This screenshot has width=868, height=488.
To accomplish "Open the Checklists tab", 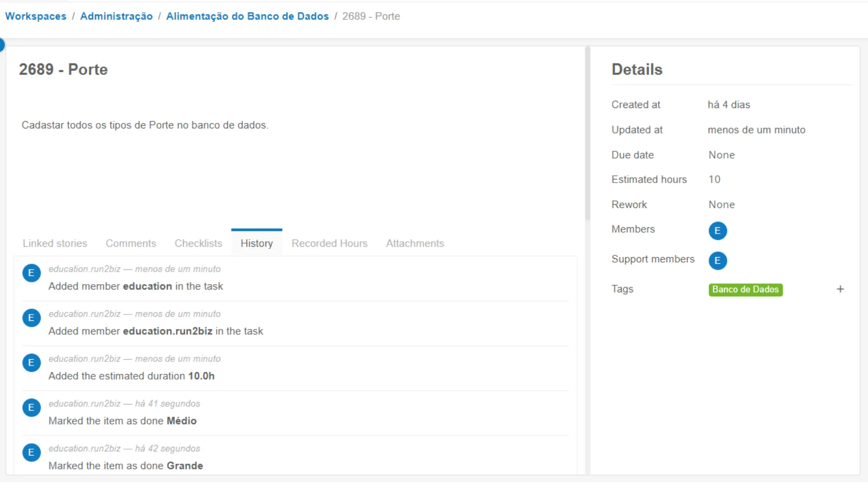I will pyautogui.click(x=198, y=243).
